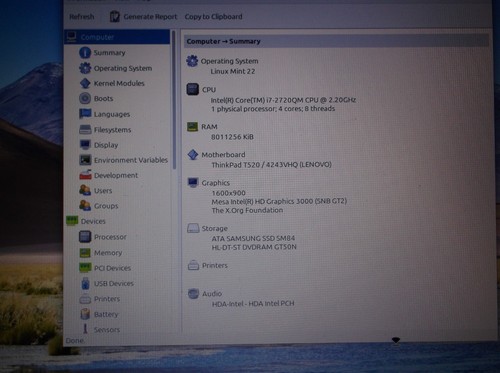
Task: Click the sidebar vertical scrollbar
Action: click(x=174, y=100)
